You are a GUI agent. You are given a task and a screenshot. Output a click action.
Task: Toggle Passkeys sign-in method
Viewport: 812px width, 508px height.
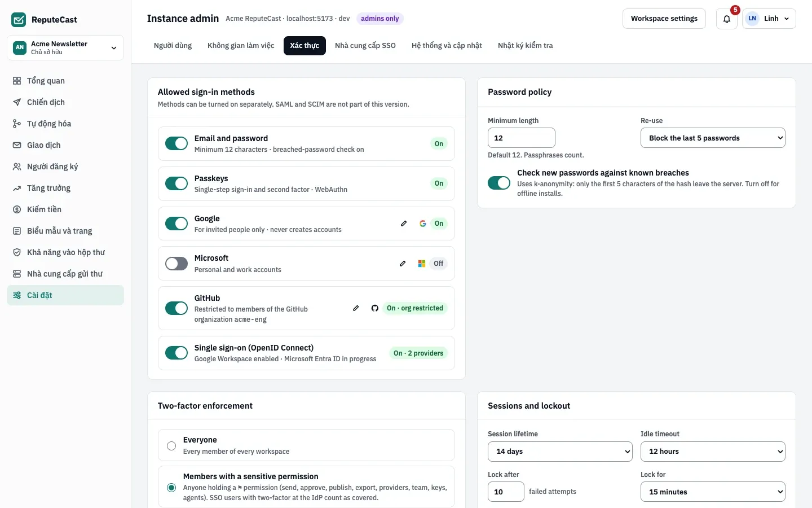coord(176,183)
